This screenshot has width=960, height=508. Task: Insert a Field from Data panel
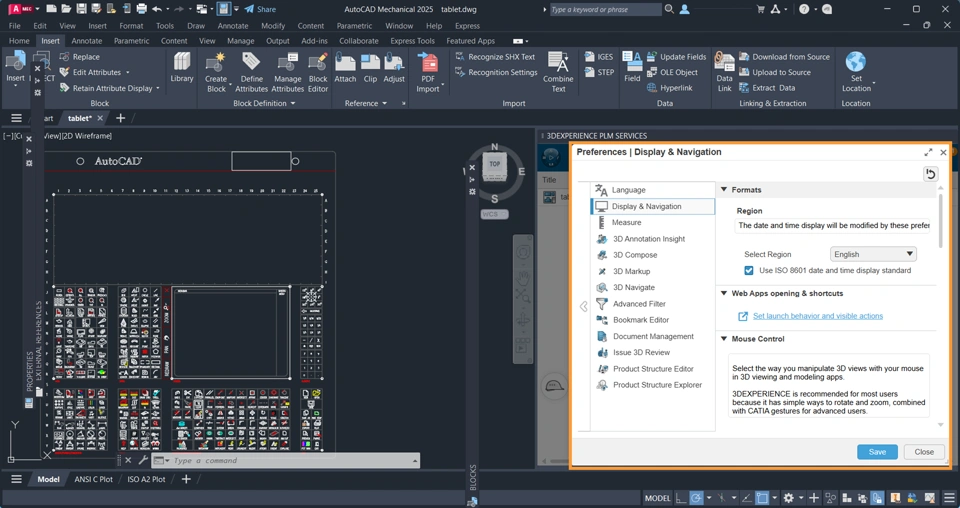coord(632,67)
